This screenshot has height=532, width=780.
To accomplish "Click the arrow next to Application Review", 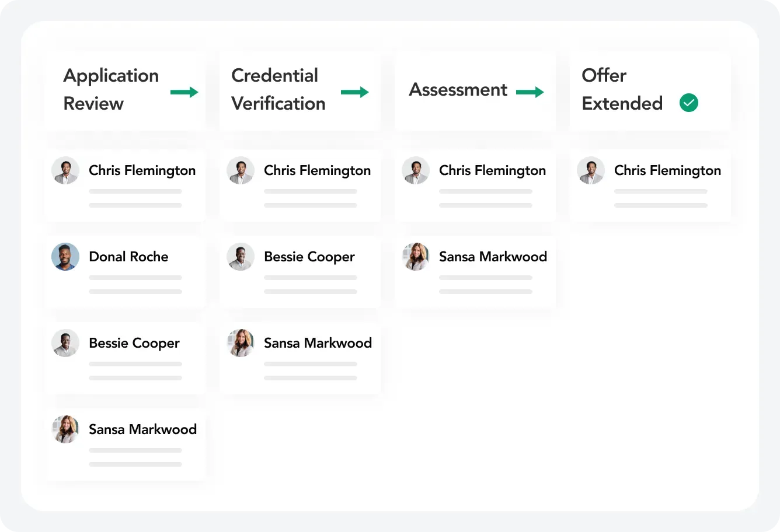I will tap(184, 92).
